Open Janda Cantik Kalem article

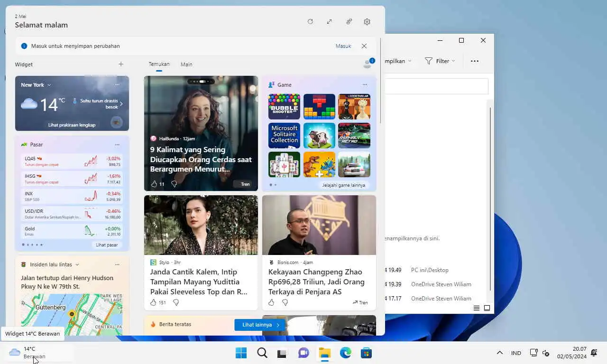tap(199, 282)
